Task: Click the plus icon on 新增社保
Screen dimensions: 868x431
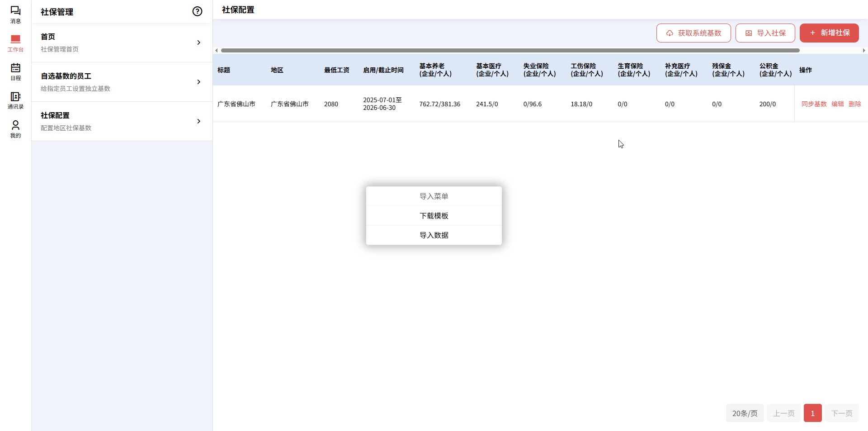Action: pyautogui.click(x=812, y=33)
